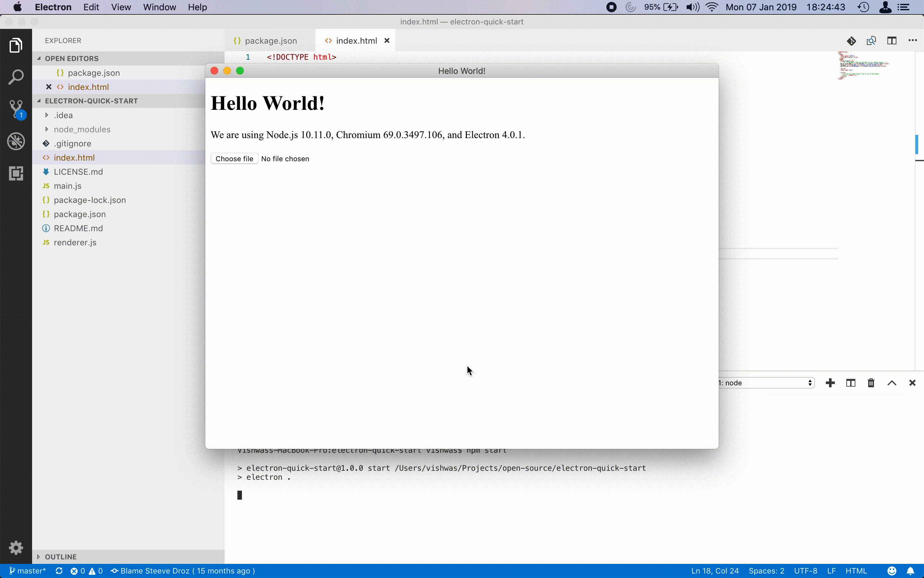Open the Debug view in activity bar
The height and width of the screenshot is (578, 924).
tap(16, 141)
